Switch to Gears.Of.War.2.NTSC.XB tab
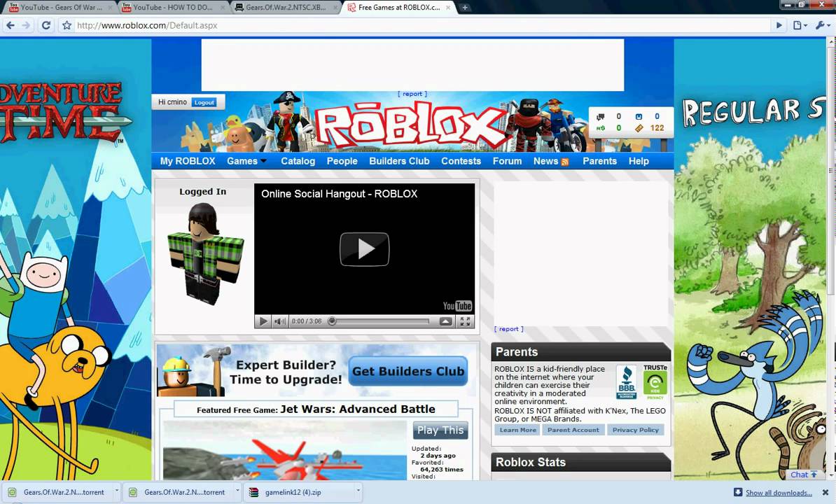Image resolution: width=836 pixels, height=504 pixels. 286,8
